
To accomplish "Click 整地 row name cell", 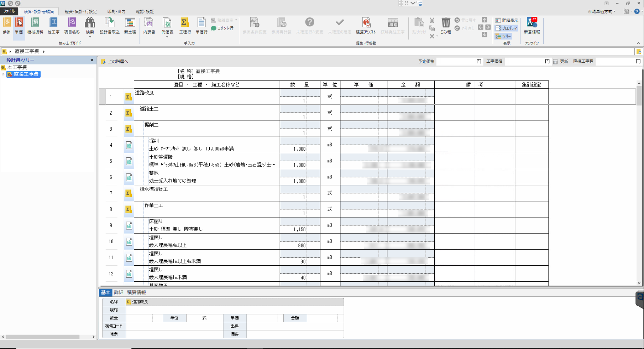I will 153,173.
